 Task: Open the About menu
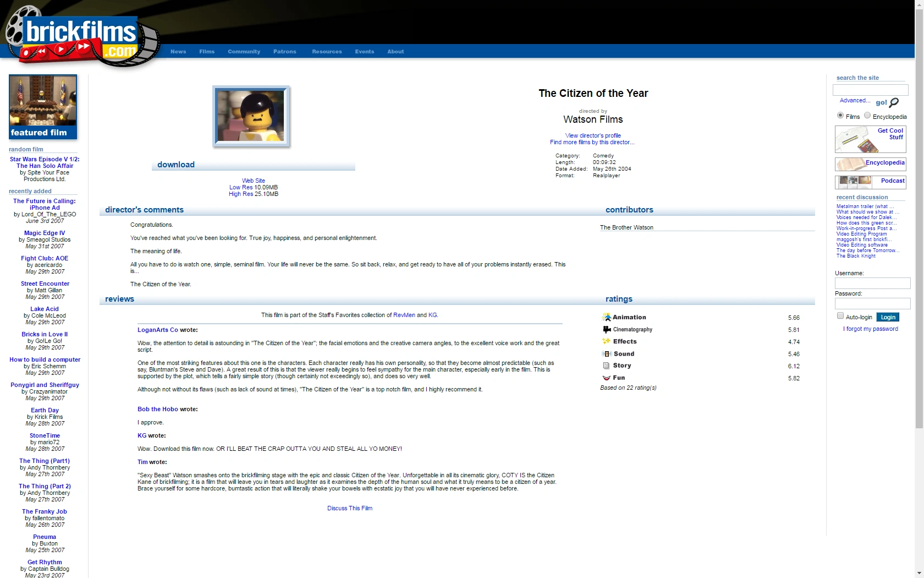[x=395, y=52]
